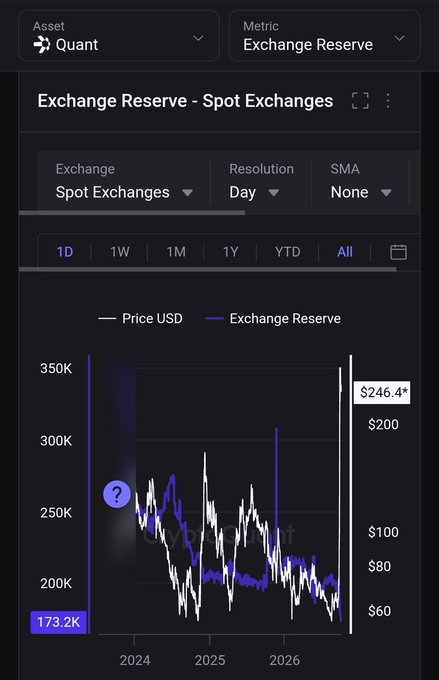Click the $100 price axis label
Screen dimensions: 439x680
click(x=383, y=532)
